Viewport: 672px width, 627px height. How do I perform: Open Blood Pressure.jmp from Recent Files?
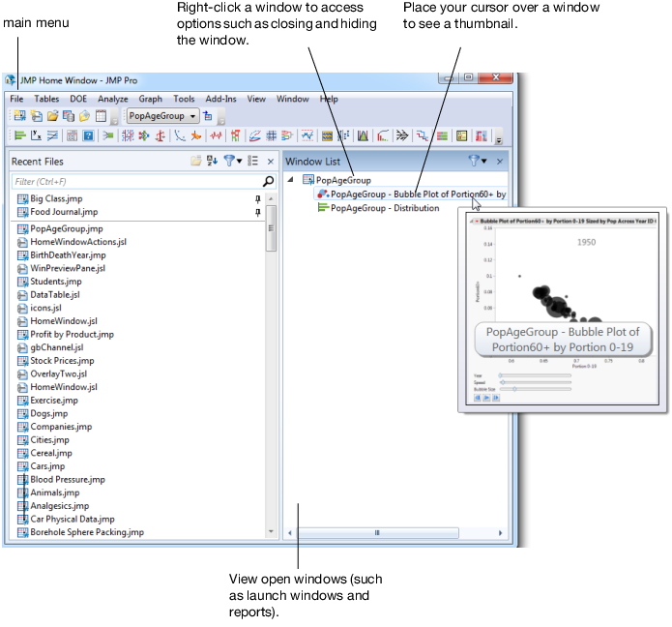point(61,480)
